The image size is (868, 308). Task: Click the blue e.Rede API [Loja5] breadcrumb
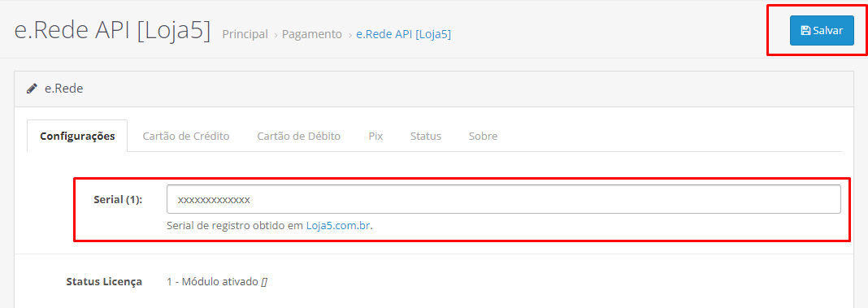[404, 34]
